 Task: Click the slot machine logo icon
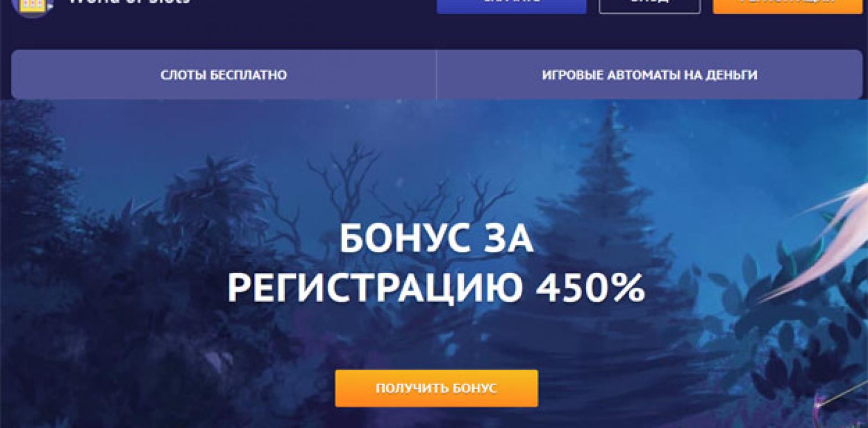pos(32,8)
